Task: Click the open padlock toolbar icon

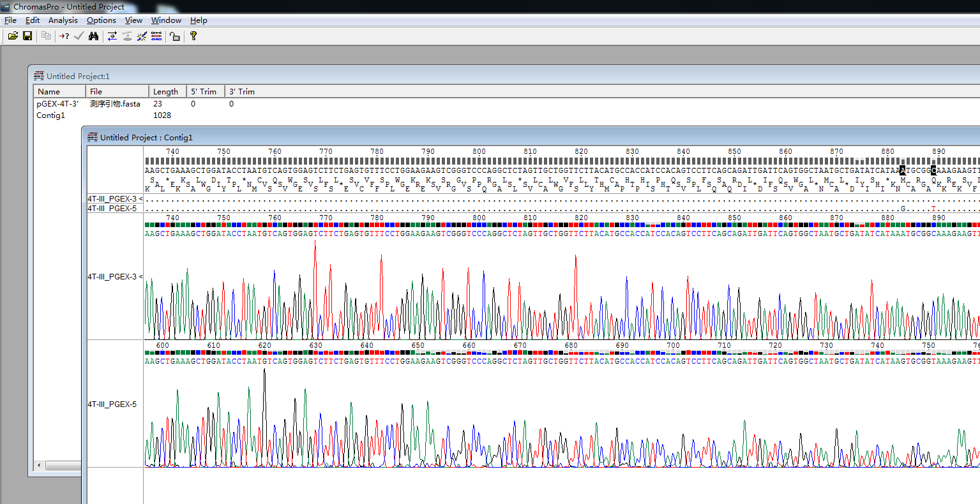Action: pyautogui.click(x=175, y=36)
